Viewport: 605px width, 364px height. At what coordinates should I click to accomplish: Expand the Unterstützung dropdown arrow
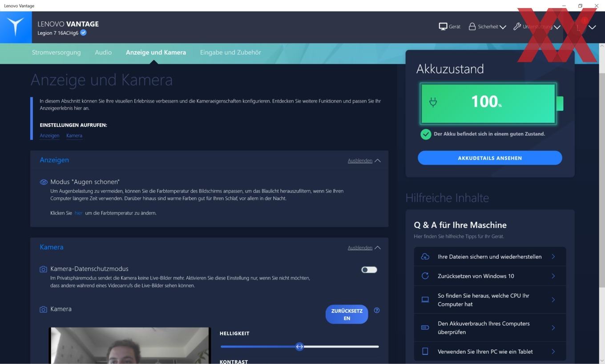(557, 27)
